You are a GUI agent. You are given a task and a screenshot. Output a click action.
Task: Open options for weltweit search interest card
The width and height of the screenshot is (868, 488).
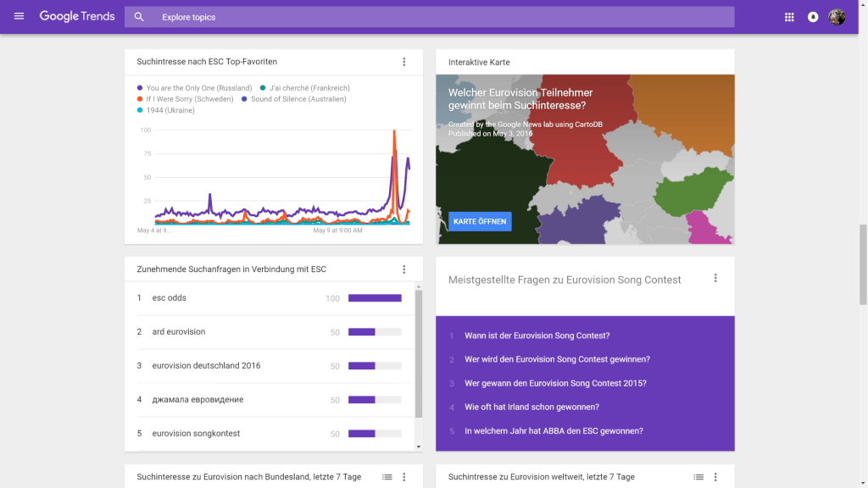click(715, 477)
